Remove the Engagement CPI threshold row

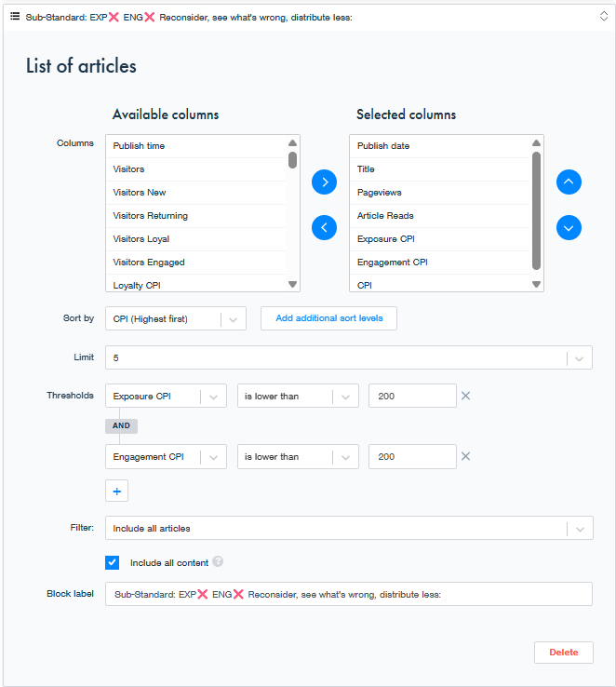point(466,456)
